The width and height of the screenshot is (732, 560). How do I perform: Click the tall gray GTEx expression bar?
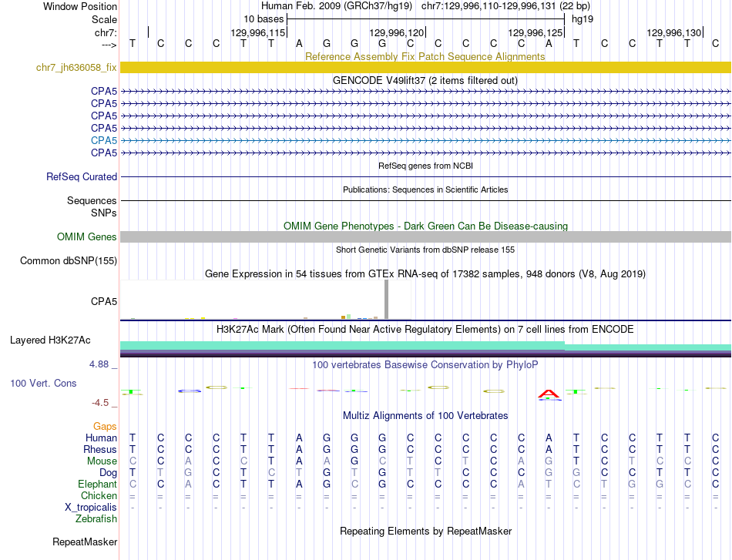pos(386,299)
